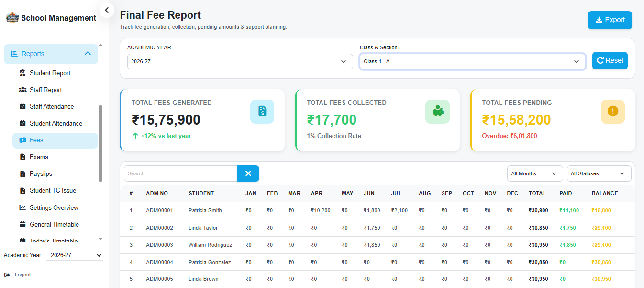Click the School Management title
This screenshot has height=288, width=644.
(59, 18)
